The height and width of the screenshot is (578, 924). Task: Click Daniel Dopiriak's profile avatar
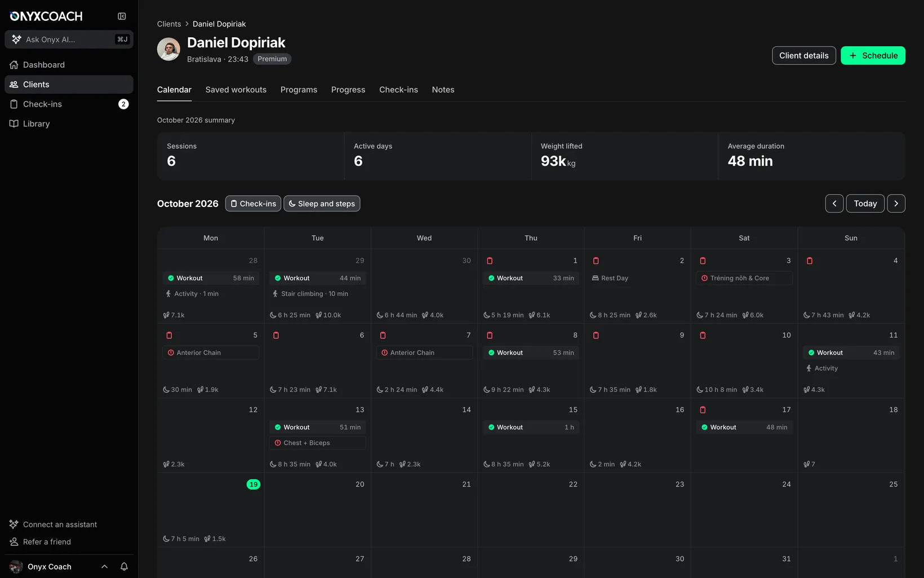[x=168, y=50]
